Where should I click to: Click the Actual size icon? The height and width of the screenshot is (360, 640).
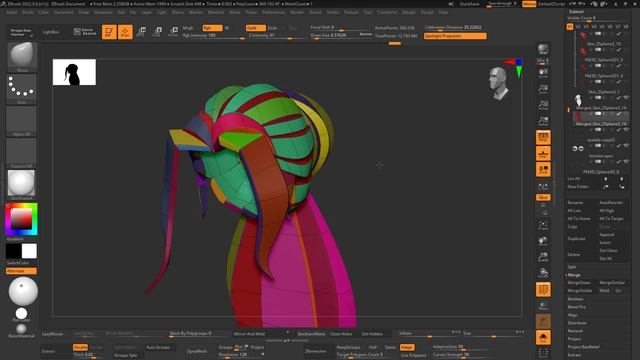(543, 105)
